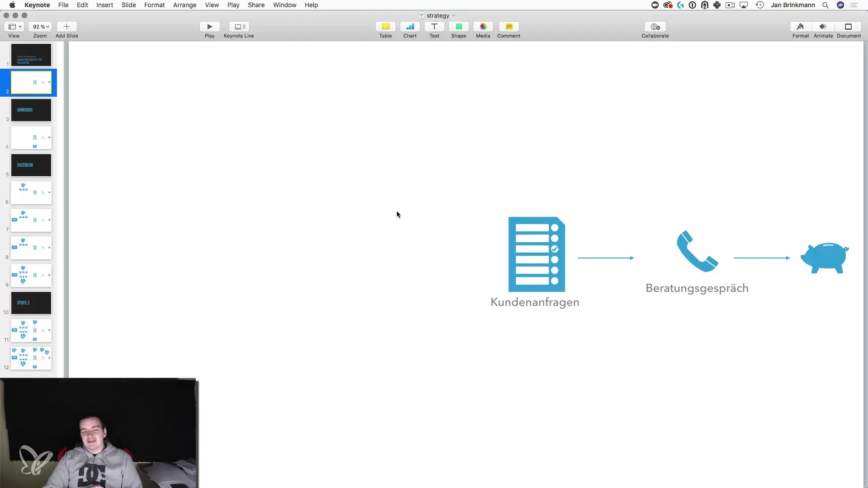
Task: Open the Arrange menu
Action: [184, 5]
